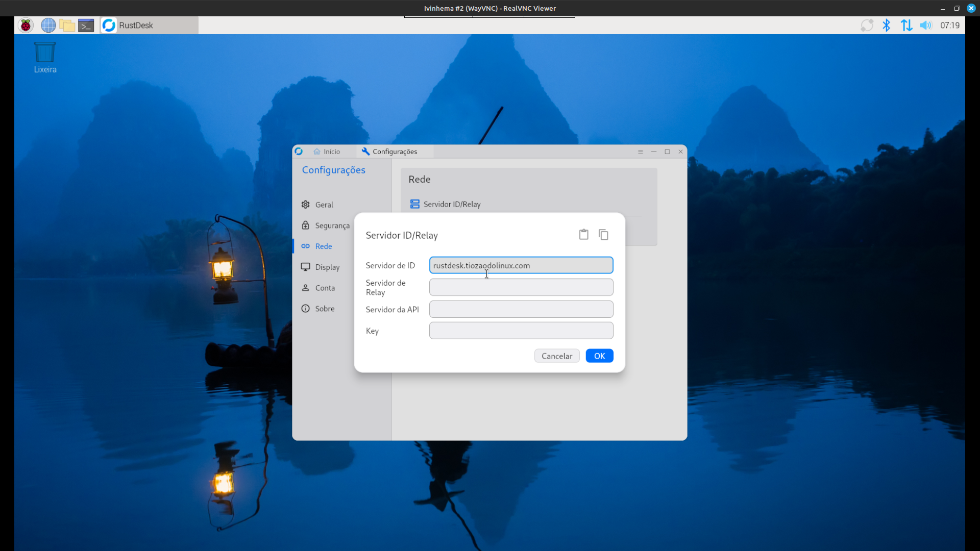Open the terminal from the taskbar
Image resolution: width=980 pixels, height=551 pixels.
pyautogui.click(x=86, y=25)
